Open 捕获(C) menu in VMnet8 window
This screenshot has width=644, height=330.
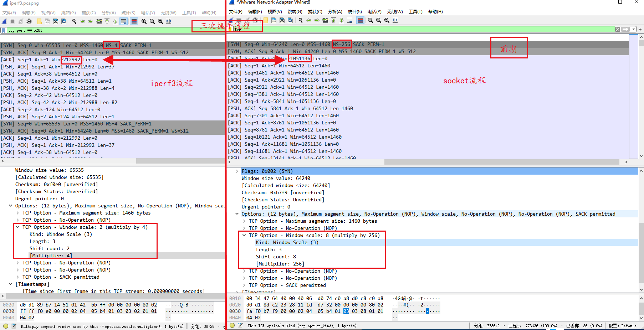coord(315,12)
